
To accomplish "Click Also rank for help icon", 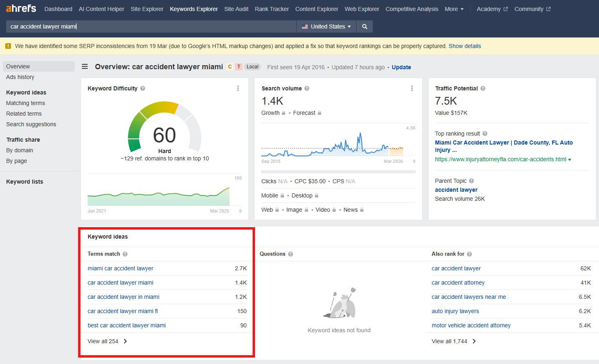I will (x=469, y=254).
